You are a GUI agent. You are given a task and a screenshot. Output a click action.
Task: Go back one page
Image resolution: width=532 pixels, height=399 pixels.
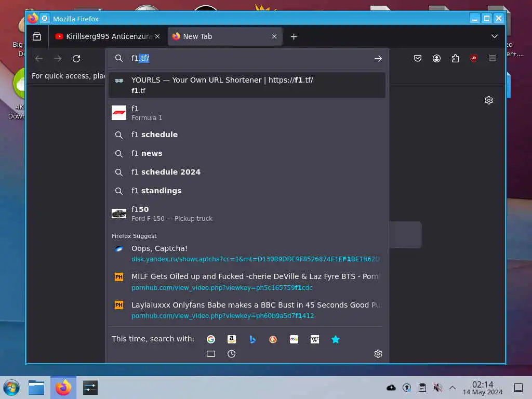click(x=38, y=58)
